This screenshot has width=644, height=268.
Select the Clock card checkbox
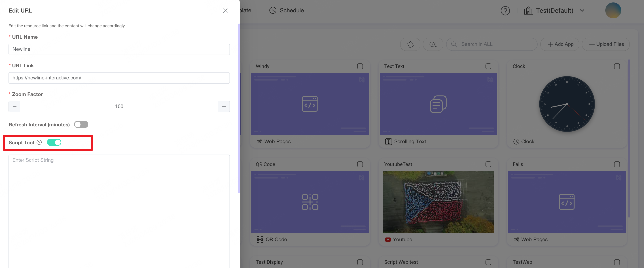click(617, 66)
